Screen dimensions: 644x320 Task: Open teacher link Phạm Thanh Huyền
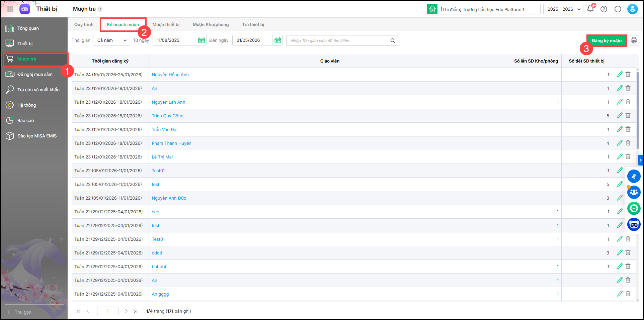point(171,143)
